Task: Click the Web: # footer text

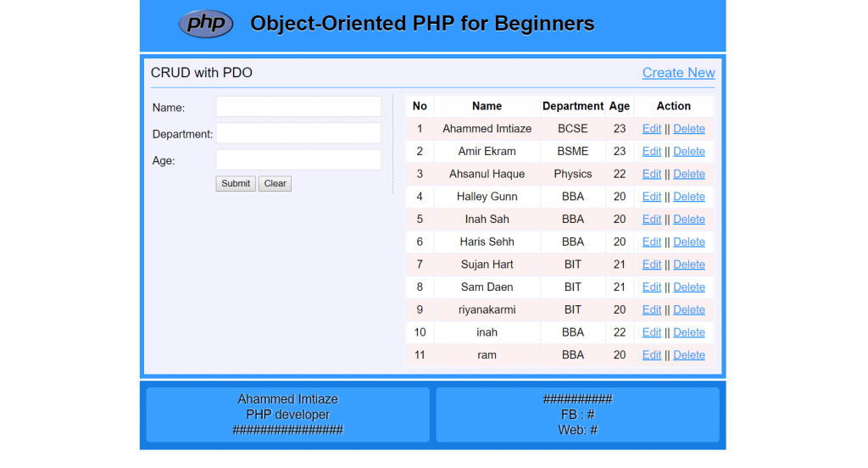Action: coord(578,430)
